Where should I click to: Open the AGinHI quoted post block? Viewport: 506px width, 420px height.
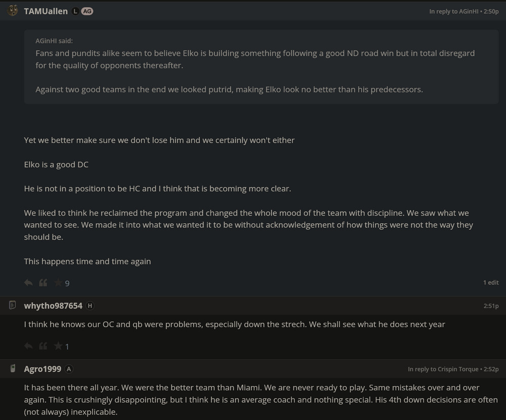click(261, 66)
